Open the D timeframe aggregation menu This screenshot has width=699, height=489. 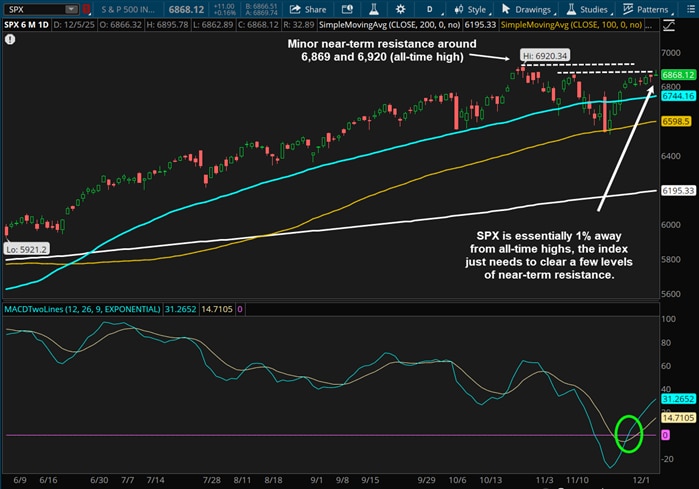click(x=431, y=9)
